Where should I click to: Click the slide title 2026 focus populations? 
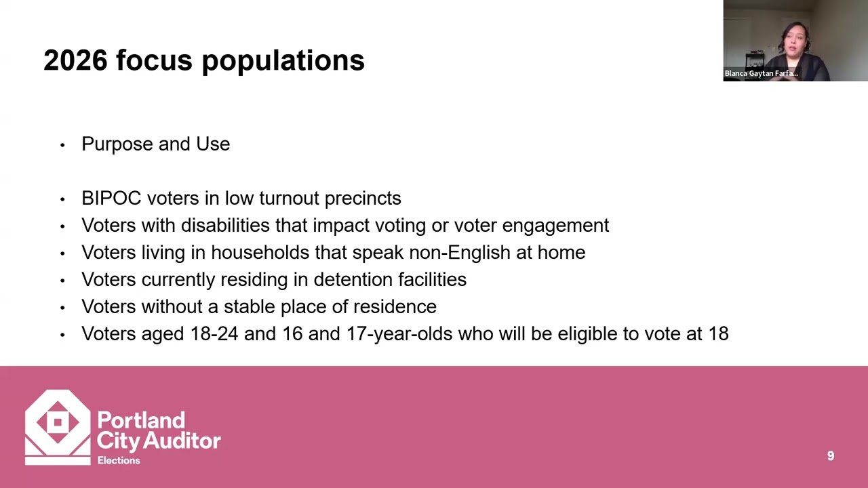(x=204, y=60)
